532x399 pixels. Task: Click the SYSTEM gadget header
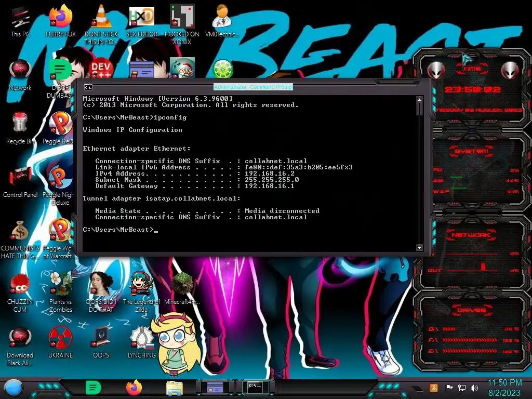(x=472, y=151)
